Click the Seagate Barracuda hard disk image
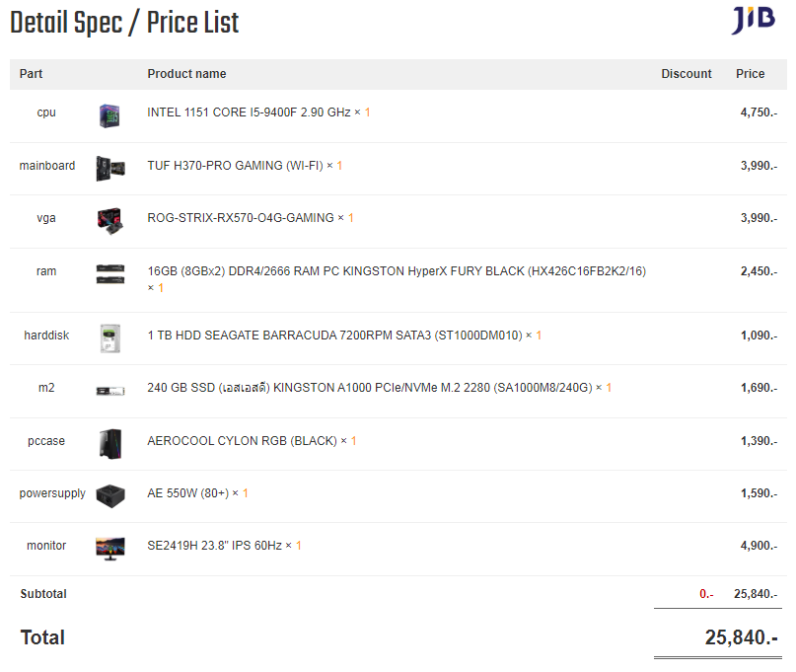This screenshot has height=672, width=796. point(109,337)
